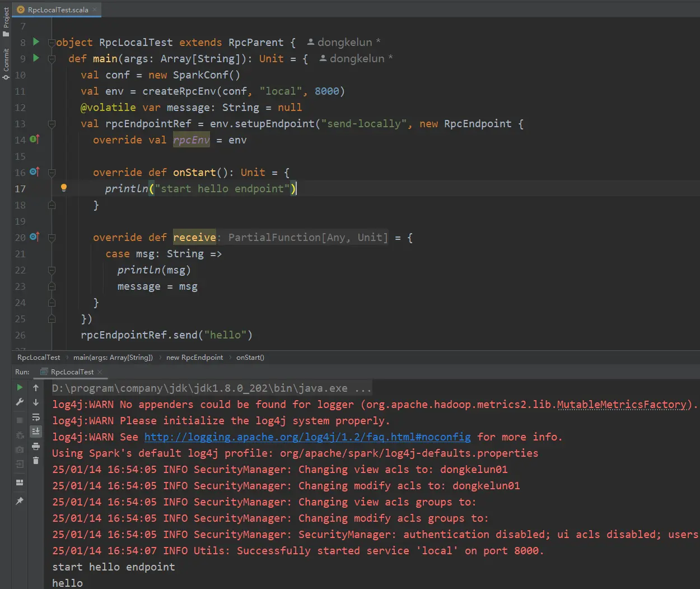Rerun RpcLocalTest with green play icon in Run panel

(20, 387)
